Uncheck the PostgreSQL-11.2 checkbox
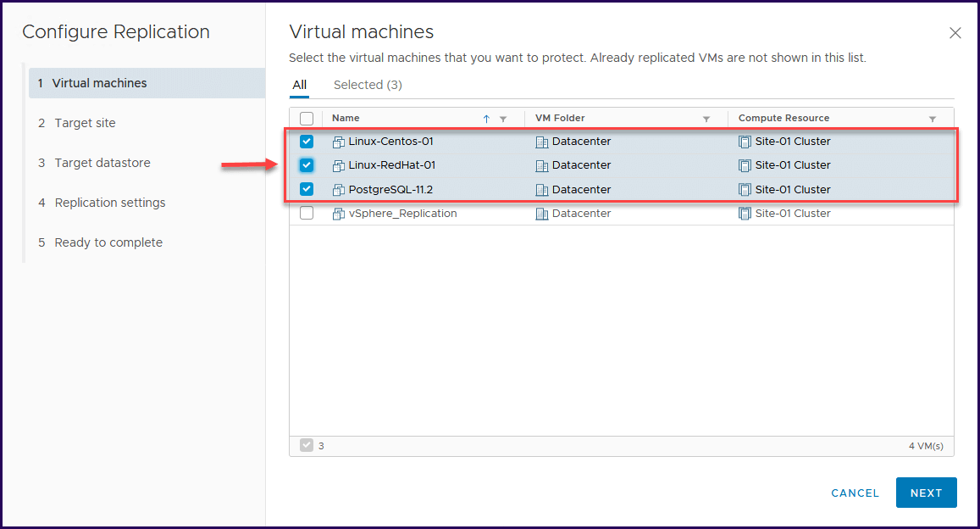 point(307,189)
